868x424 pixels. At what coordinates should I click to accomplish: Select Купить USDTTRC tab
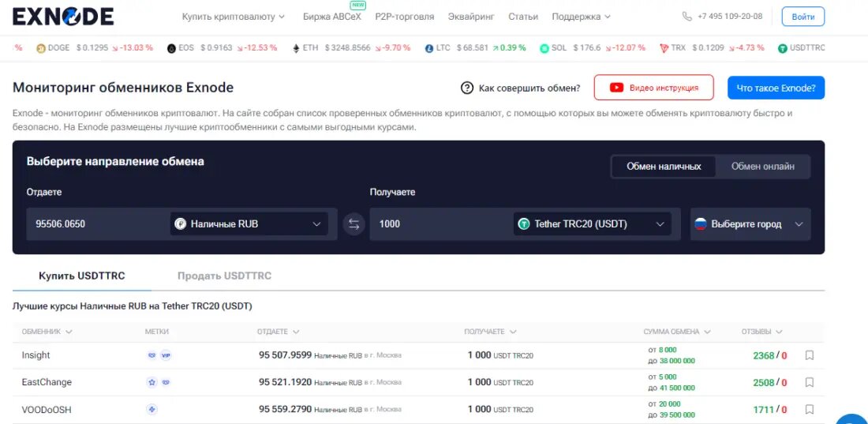click(82, 276)
